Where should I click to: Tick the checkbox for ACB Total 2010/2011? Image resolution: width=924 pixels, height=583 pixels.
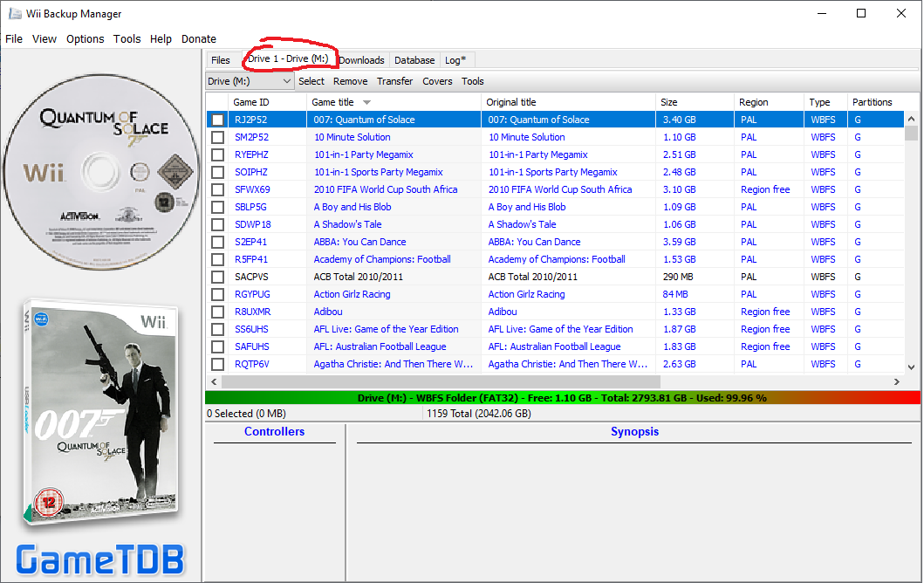[217, 277]
